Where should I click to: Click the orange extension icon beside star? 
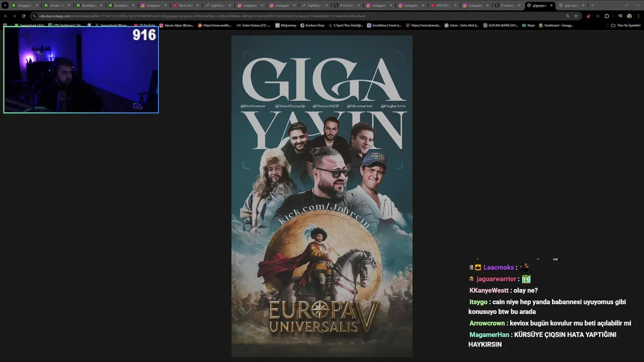coord(589,16)
